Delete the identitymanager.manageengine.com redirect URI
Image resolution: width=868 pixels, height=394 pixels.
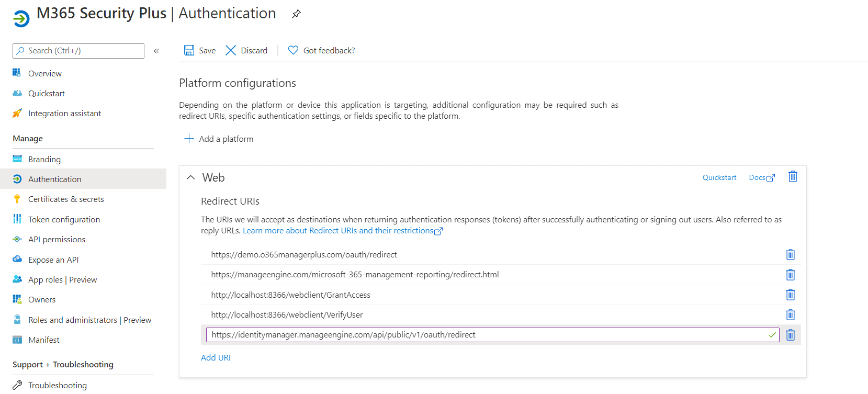click(790, 335)
